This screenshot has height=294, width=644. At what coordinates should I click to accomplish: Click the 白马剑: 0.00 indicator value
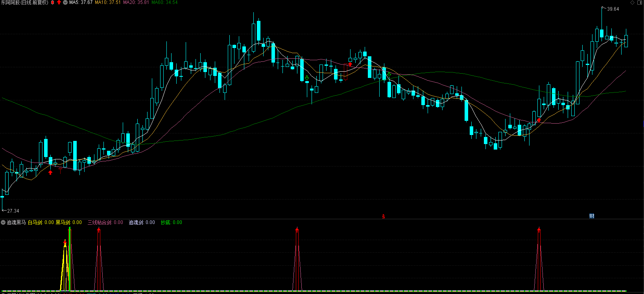pyautogui.click(x=41, y=222)
